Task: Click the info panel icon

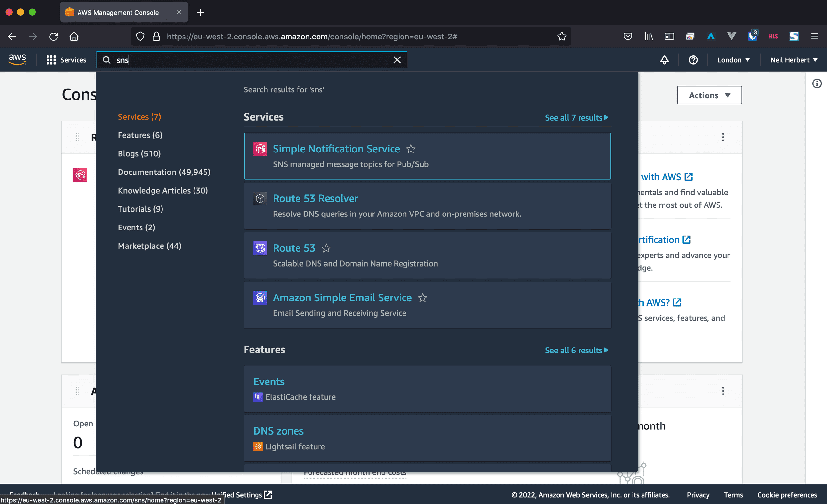Action: coord(817,83)
